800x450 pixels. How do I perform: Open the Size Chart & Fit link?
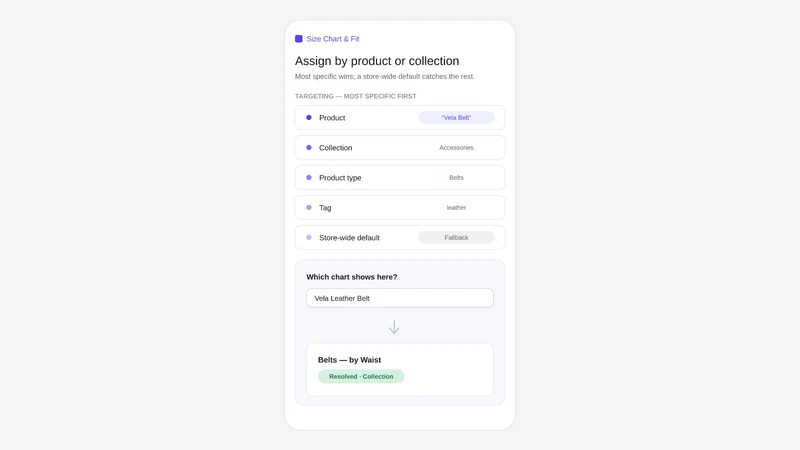pos(333,39)
